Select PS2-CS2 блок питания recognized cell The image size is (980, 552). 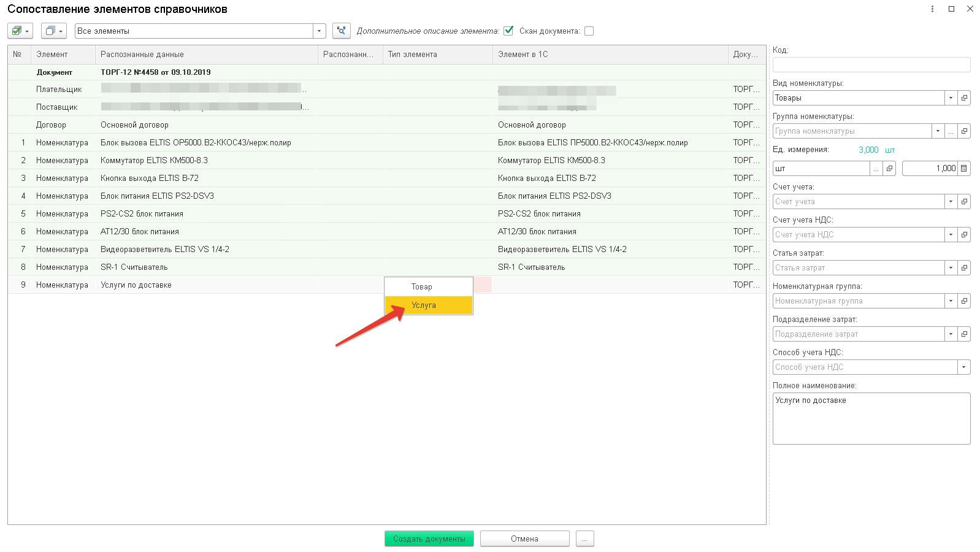tap(207, 214)
